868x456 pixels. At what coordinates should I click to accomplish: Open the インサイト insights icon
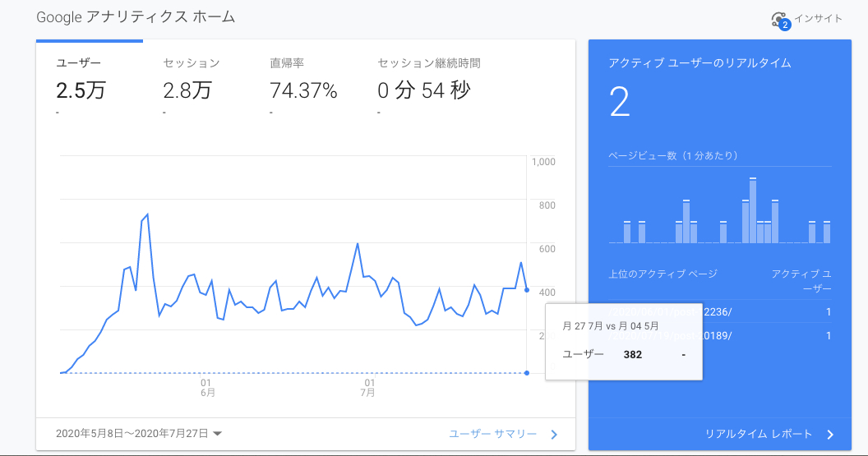click(x=781, y=21)
